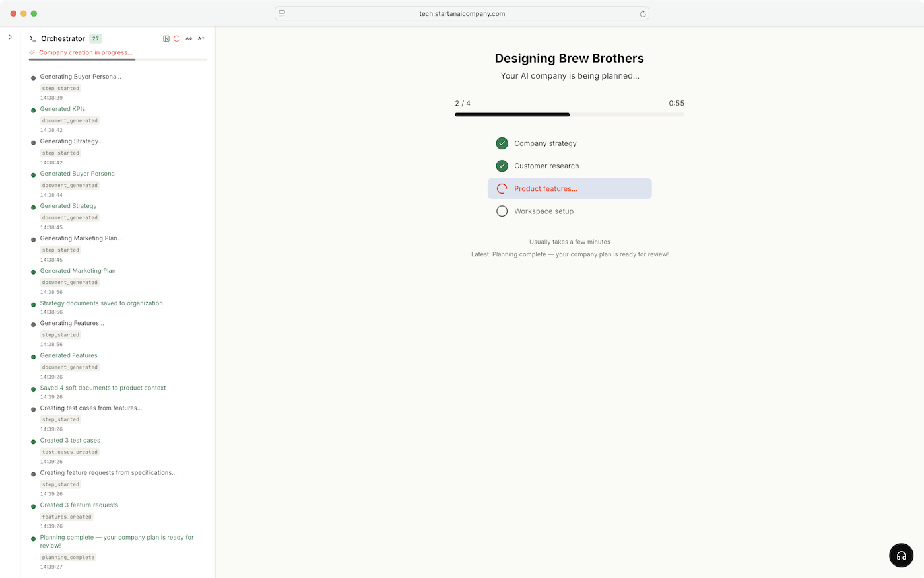Open the Strategy documents saved to organization entry
The width and height of the screenshot is (924, 578).
[x=101, y=303]
